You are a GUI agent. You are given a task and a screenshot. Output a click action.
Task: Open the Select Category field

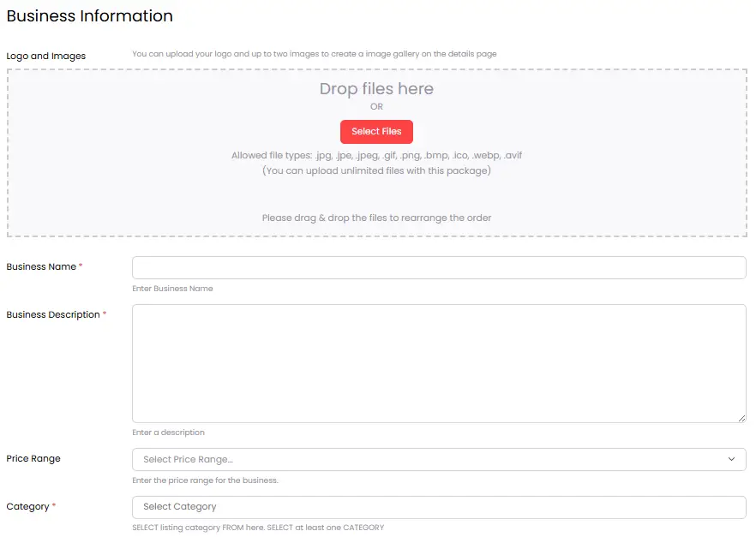click(439, 507)
